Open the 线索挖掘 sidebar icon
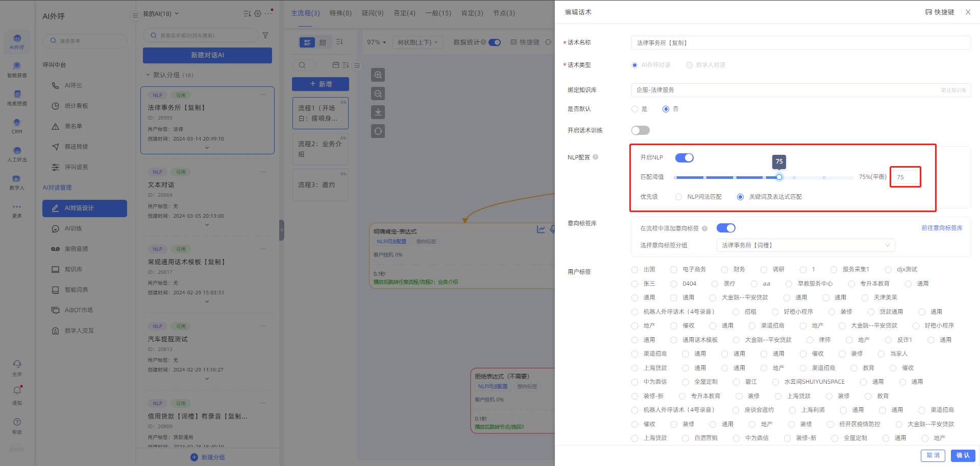 point(17,98)
